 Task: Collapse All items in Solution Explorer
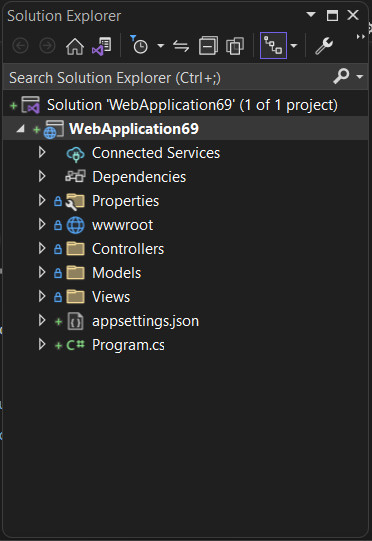pyautogui.click(x=208, y=46)
